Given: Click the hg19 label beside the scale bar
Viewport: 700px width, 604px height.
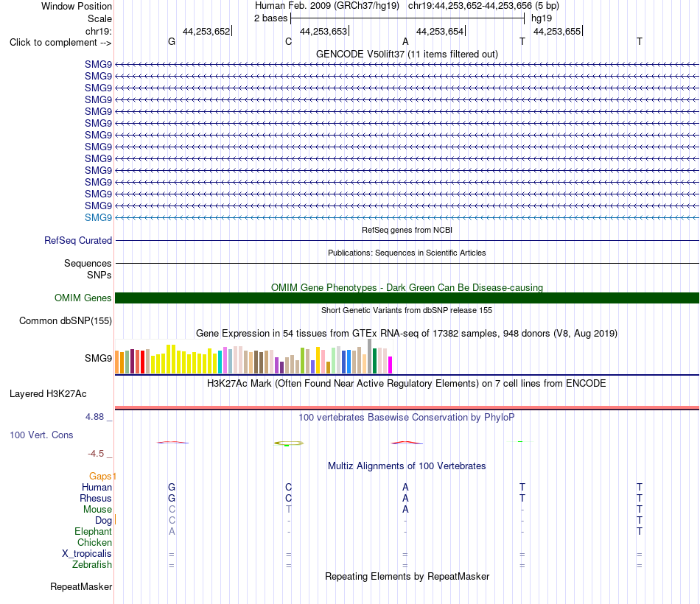Looking at the screenshot, I should (x=542, y=18).
